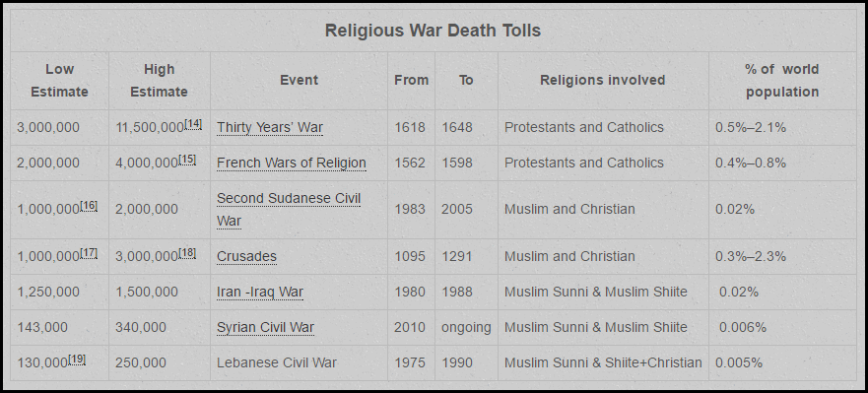868x393 pixels.
Task: Open footnote reference [18]
Action: click(187, 253)
